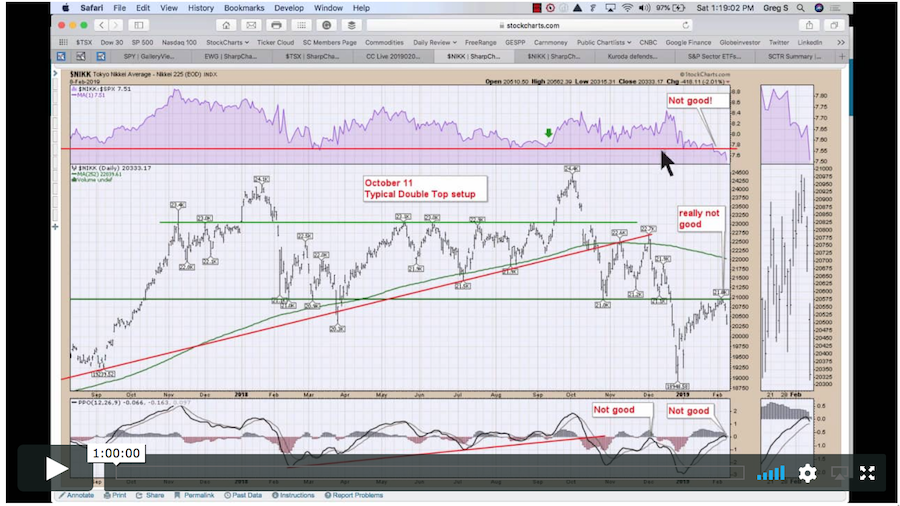This screenshot has height=506, width=900.
Task: Click the Instructions link
Action: click(x=293, y=495)
